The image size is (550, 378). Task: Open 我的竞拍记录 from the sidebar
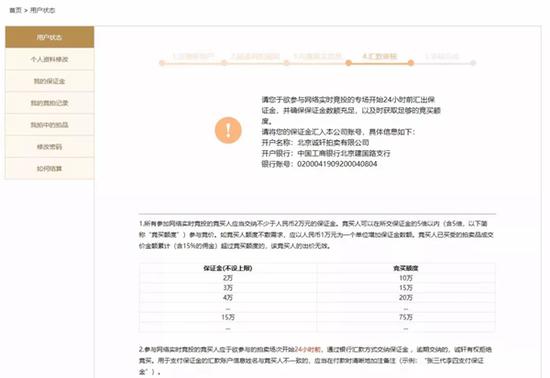point(49,103)
